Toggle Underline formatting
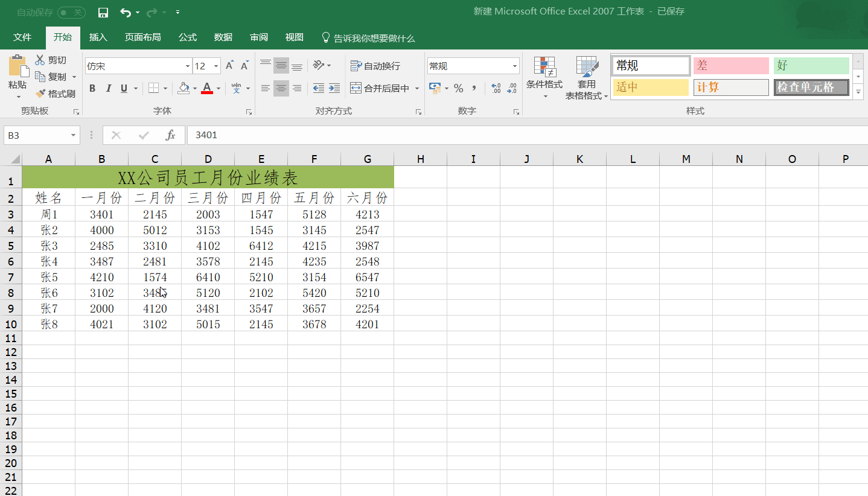Viewport: 868px width, 496px height. tap(124, 88)
